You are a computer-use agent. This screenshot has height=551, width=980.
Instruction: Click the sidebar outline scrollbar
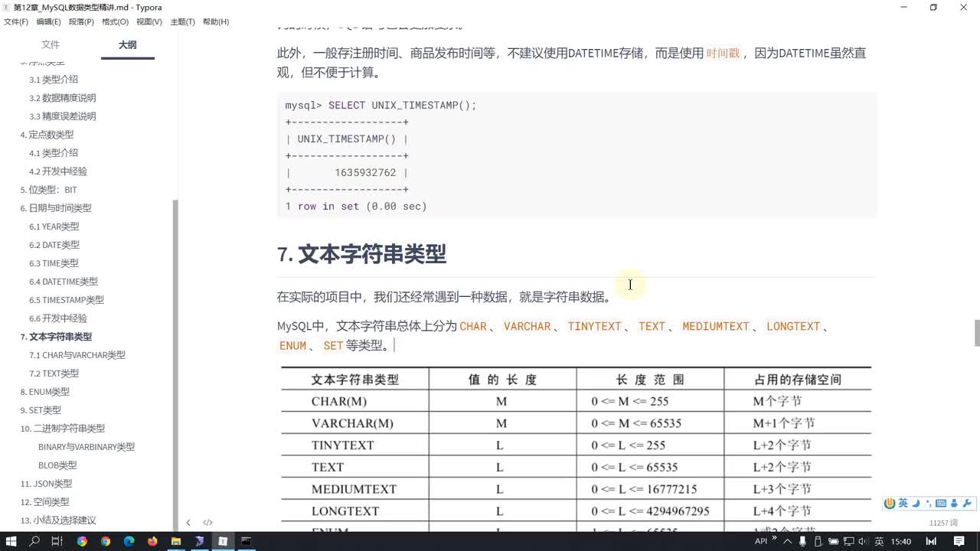175,367
